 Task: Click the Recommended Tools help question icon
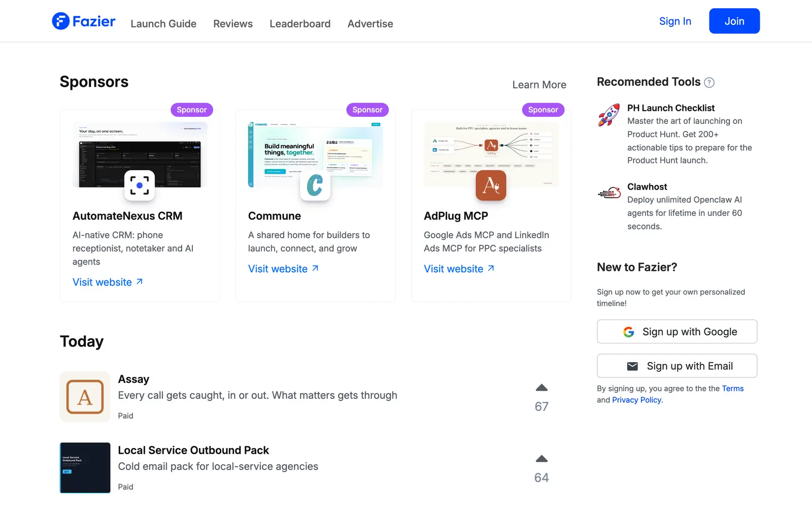[709, 83]
